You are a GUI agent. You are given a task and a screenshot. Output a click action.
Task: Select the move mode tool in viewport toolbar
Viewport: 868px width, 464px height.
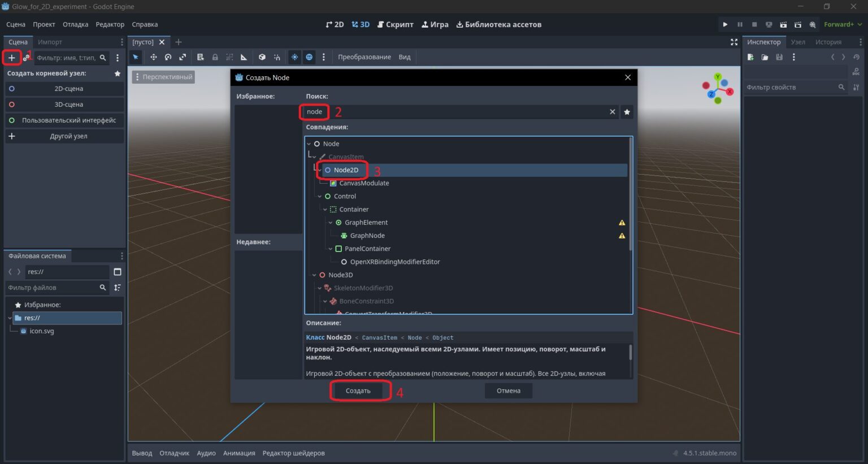[x=153, y=57]
